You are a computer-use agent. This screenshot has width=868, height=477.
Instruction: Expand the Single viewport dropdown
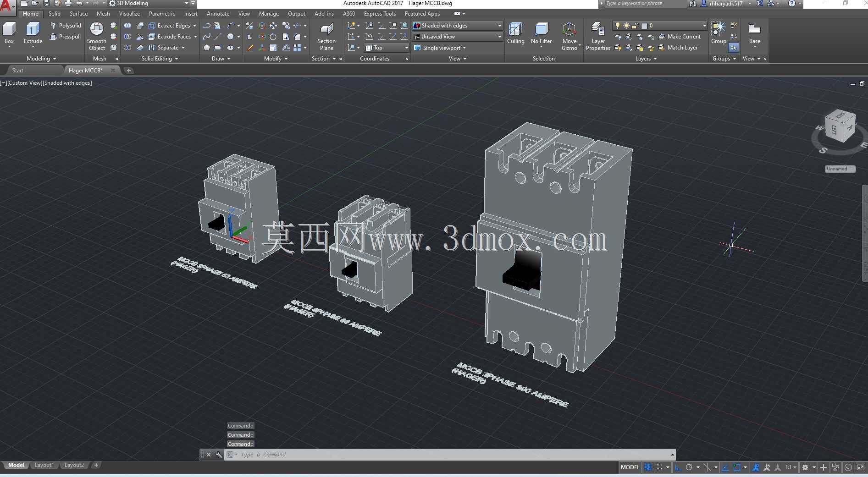pyautogui.click(x=440, y=48)
